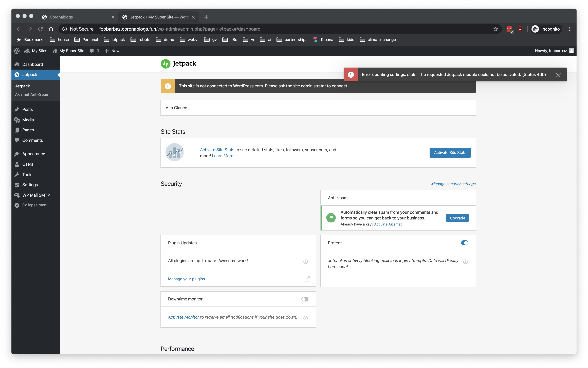Click the green Jetpack logo icon
The width and height of the screenshot is (588, 368).
coord(165,64)
